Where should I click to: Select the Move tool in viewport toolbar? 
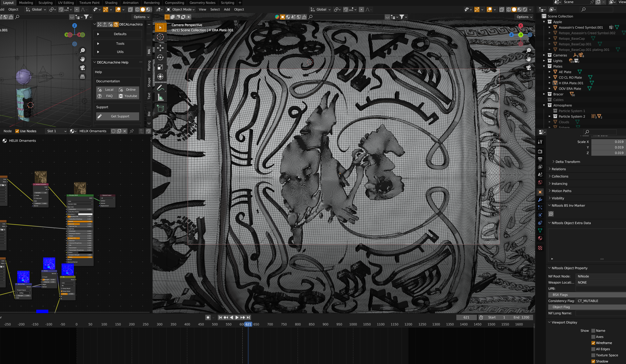tap(160, 48)
